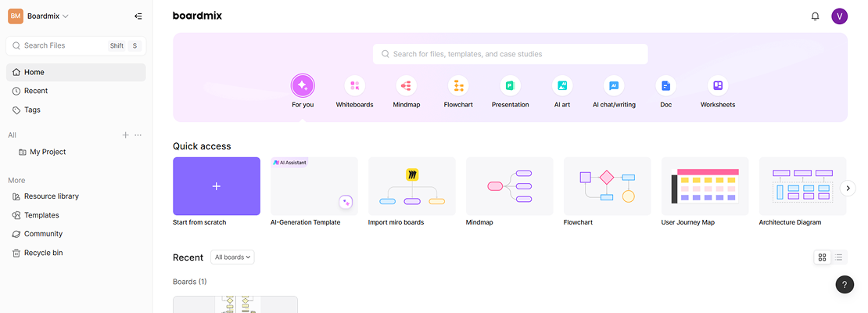Add new item with plus icon beside All
The height and width of the screenshot is (313, 868).
125,135
